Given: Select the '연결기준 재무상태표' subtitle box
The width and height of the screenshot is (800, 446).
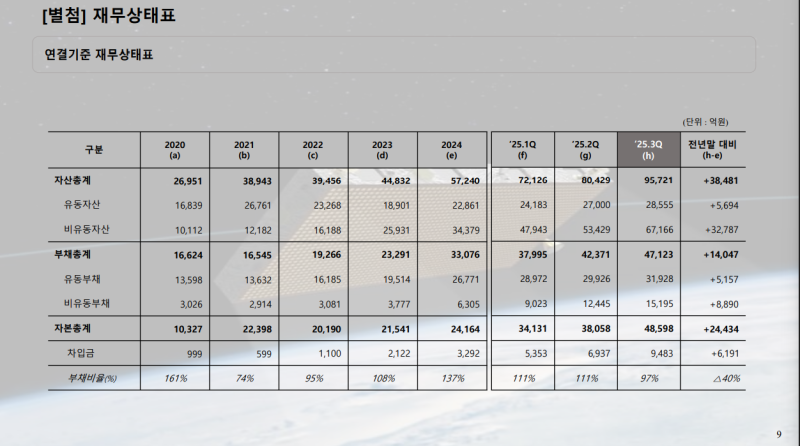Looking at the screenshot, I should coord(98,54).
